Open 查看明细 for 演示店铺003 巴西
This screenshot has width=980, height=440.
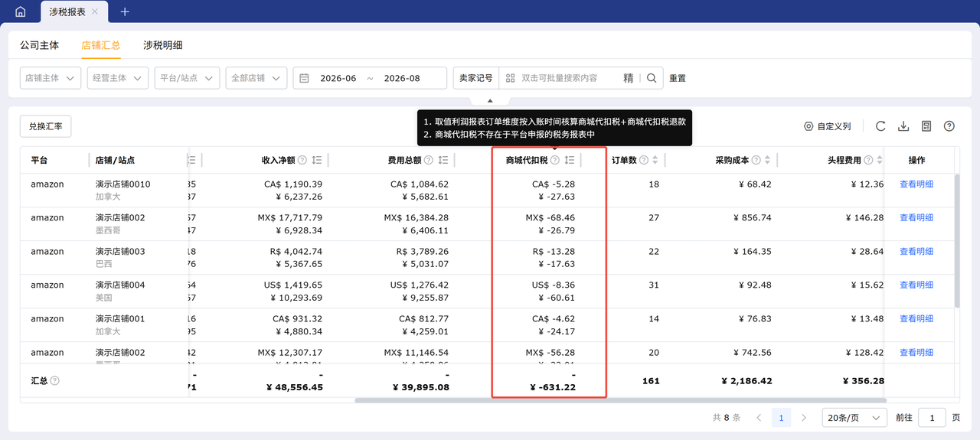[916, 252]
